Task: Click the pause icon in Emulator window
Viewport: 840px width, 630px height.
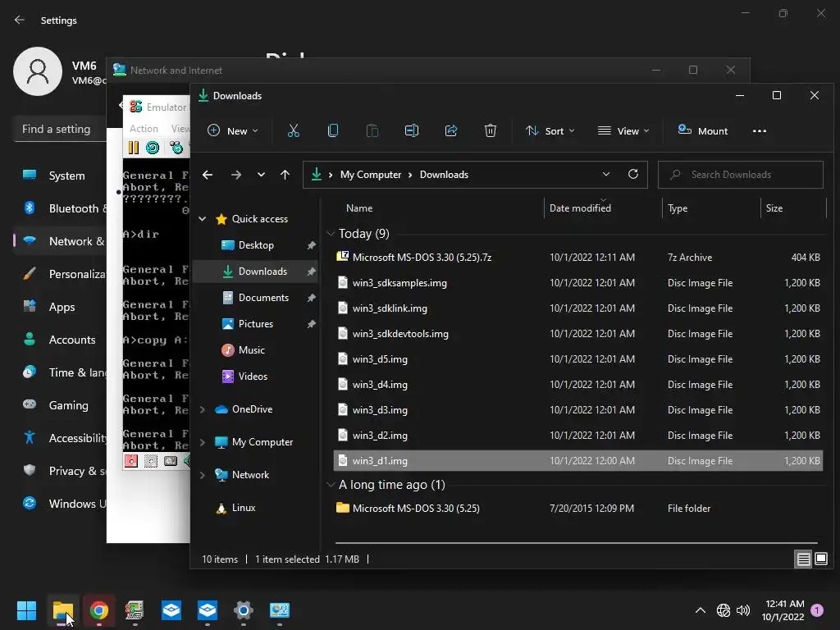Action: pos(134,148)
